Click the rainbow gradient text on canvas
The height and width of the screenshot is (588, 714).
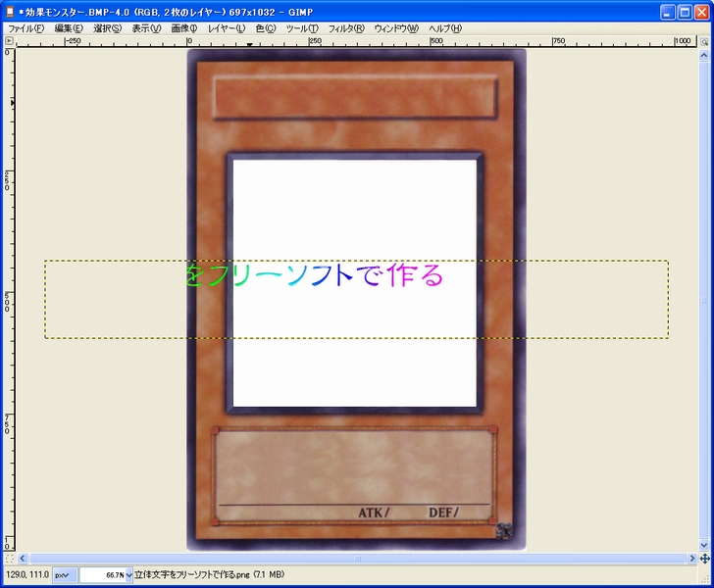coord(314,276)
